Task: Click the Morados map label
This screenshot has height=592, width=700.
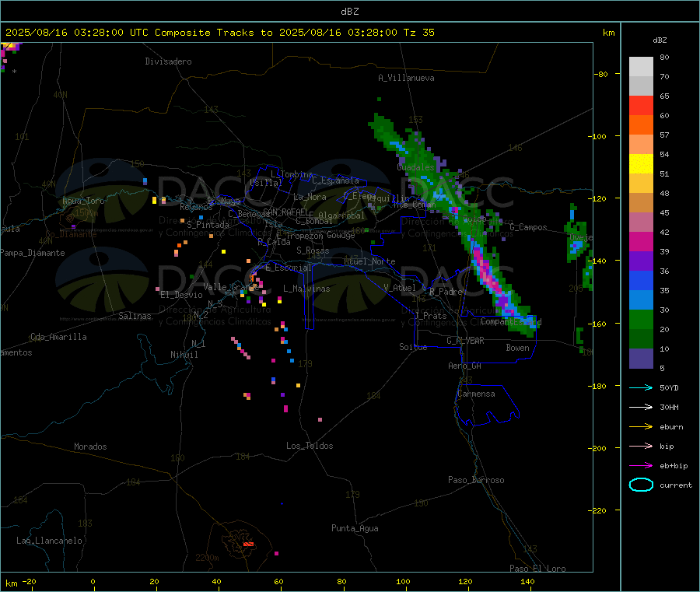Action: pyautogui.click(x=91, y=447)
